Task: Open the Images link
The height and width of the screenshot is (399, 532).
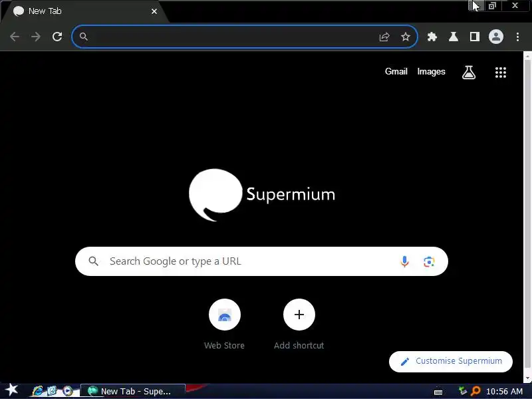Action: [x=431, y=72]
